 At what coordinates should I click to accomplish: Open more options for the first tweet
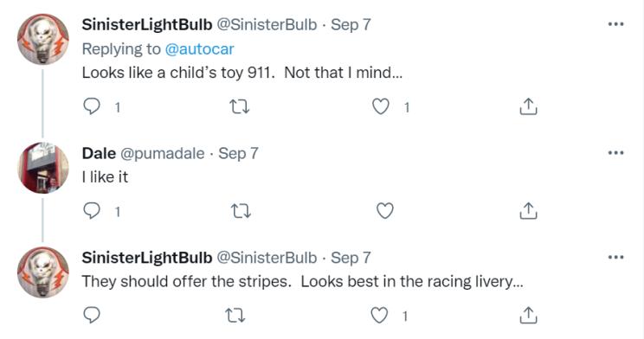click(616, 24)
